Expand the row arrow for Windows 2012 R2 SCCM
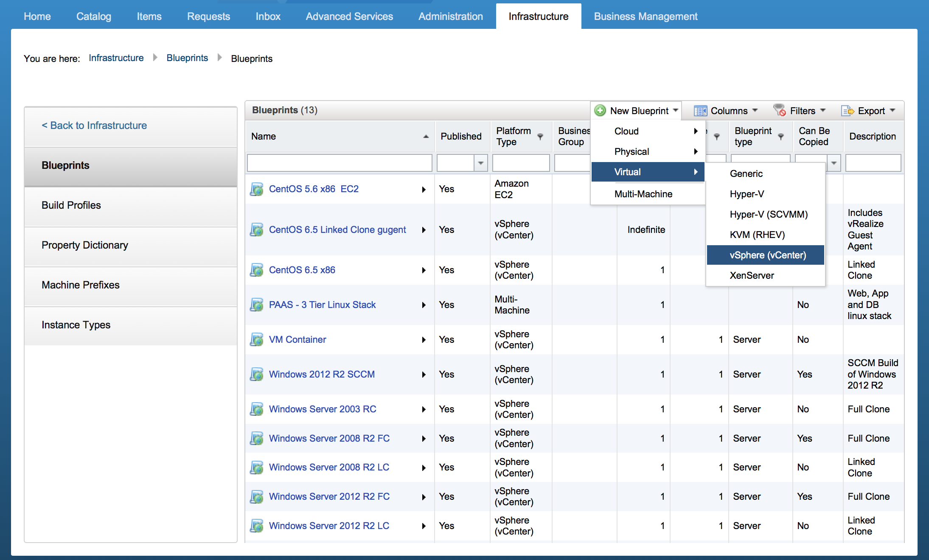This screenshot has width=929, height=560. pyautogui.click(x=424, y=375)
